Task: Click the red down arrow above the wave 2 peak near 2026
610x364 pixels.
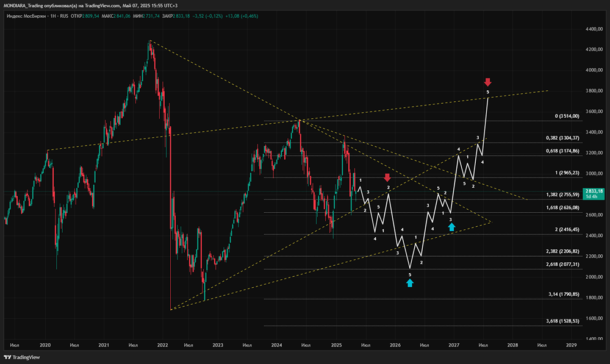Action: pyautogui.click(x=387, y=177)
